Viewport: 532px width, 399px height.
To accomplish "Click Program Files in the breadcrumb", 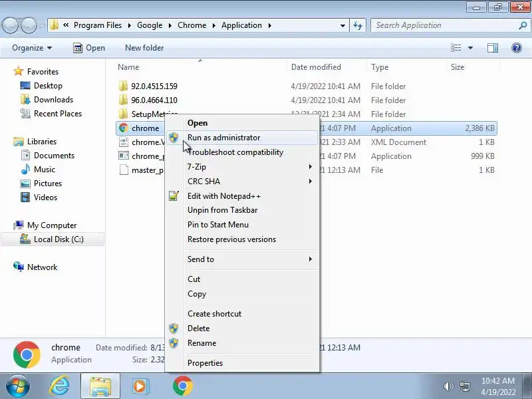I will 98,25.
